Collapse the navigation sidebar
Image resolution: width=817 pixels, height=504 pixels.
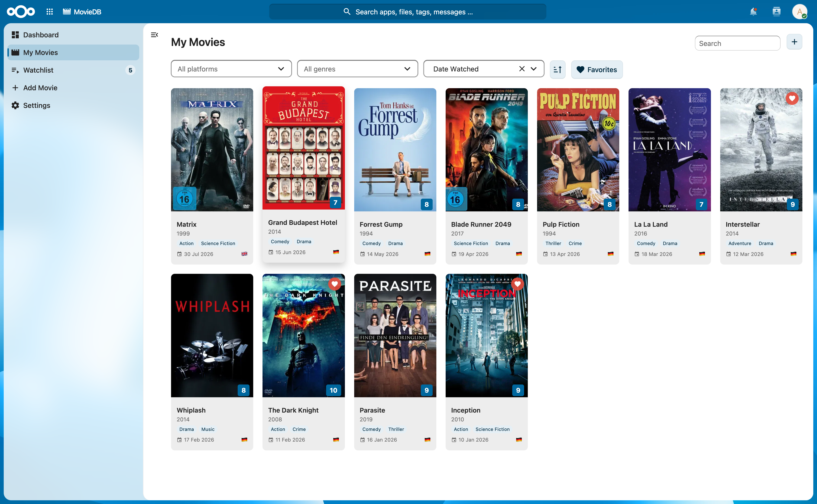tap(154, 35)
